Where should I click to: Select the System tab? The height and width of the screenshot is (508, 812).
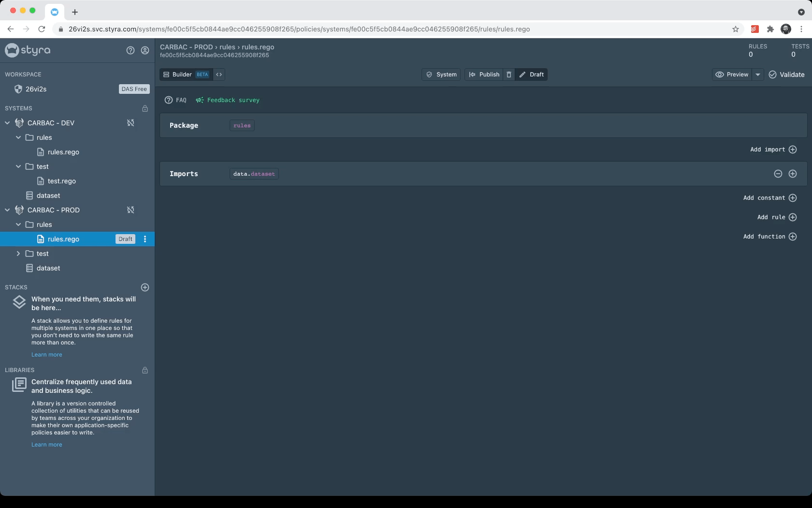tap(441, 75)
